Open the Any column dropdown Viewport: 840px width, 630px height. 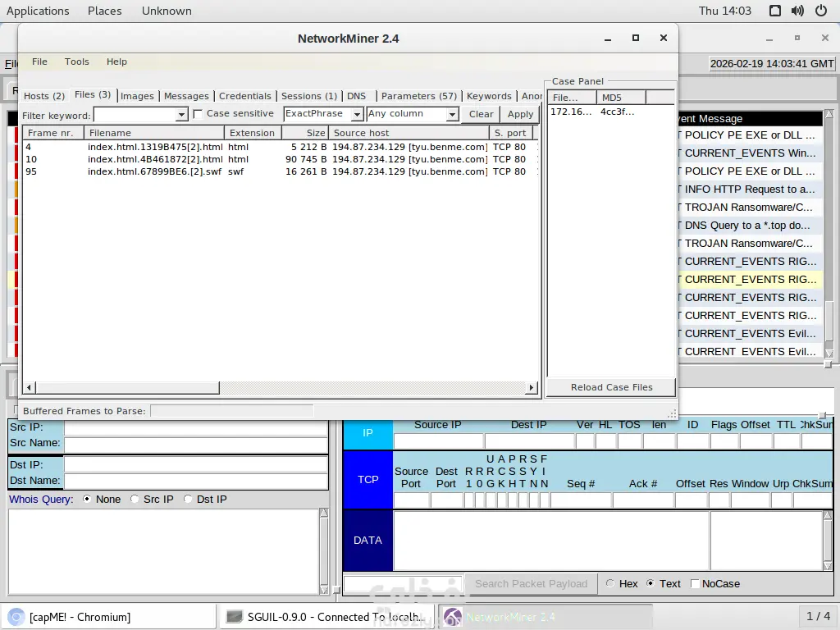pos(451,115)
